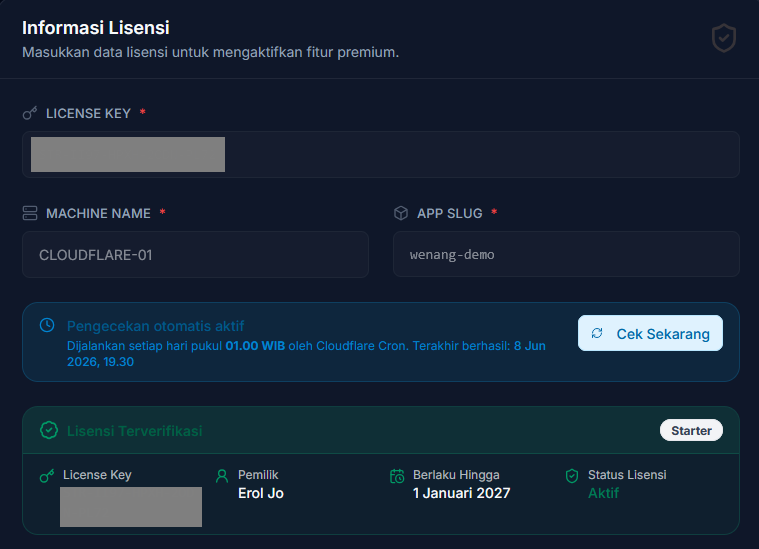Click the Lisensi Terverifikasi title
This screenshot has width=759, height=549.
[x=135, y=431]
